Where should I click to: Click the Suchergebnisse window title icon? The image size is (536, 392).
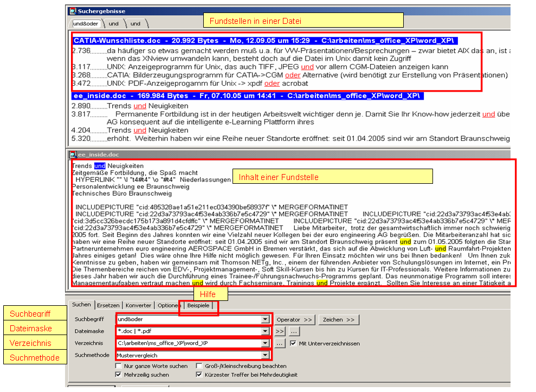[x=73, y=11]
